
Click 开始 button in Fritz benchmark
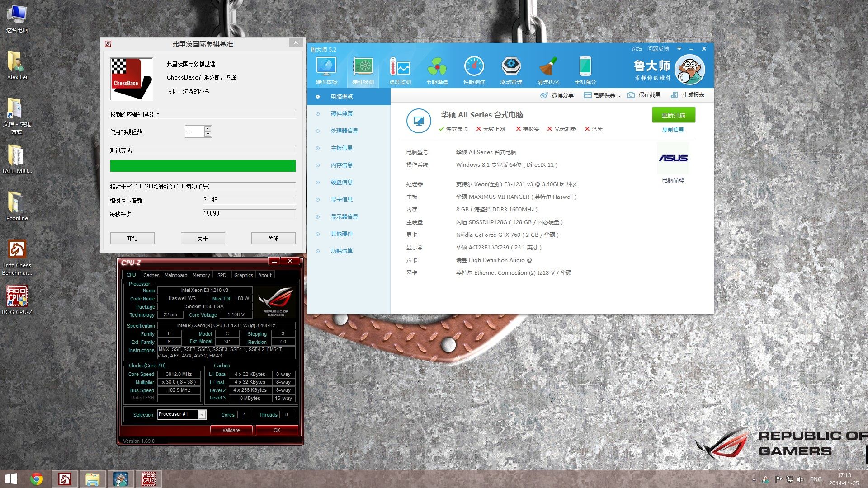pyautogui.click(x=132, y=238)
